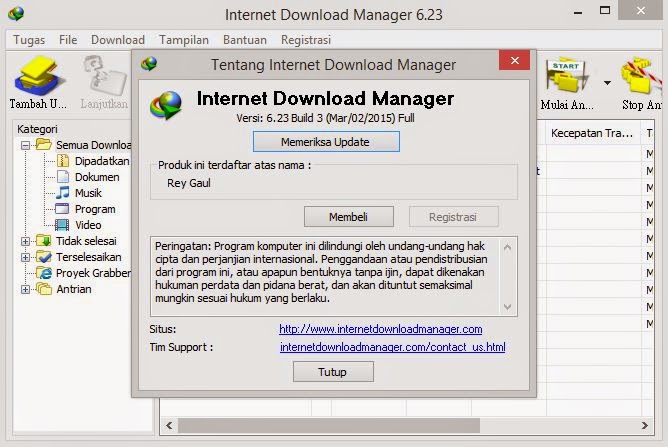Screen dimensions: 668x447
Task: Select the Terselesaikan checkmark folder icon
Action: pos(43,257)
